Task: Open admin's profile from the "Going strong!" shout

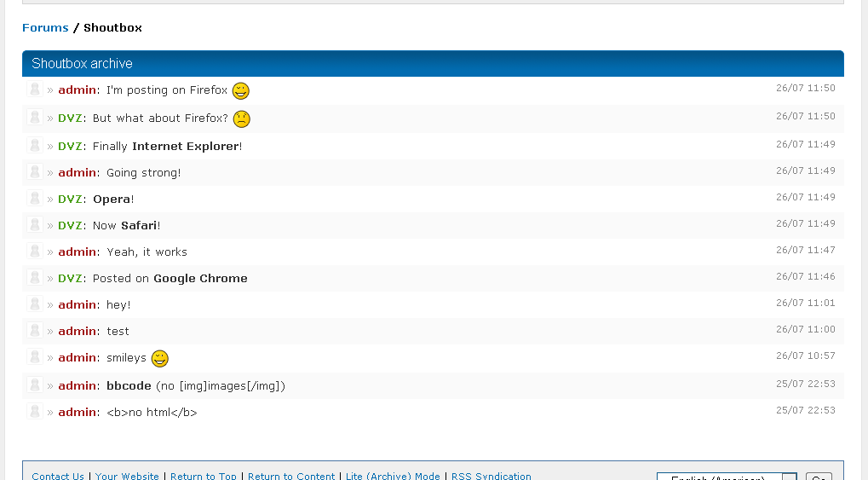Action: tap(78, 173)
